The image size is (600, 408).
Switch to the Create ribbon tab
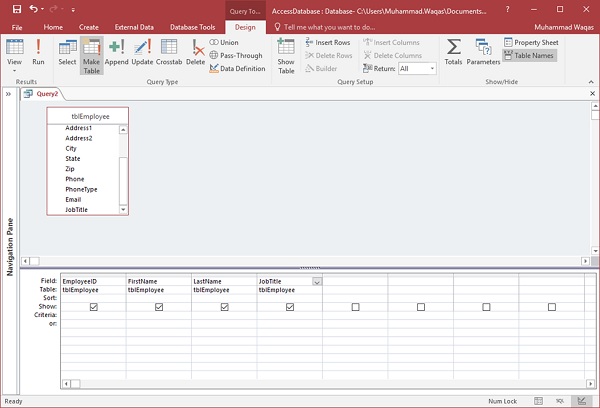[x=89, y=27]
